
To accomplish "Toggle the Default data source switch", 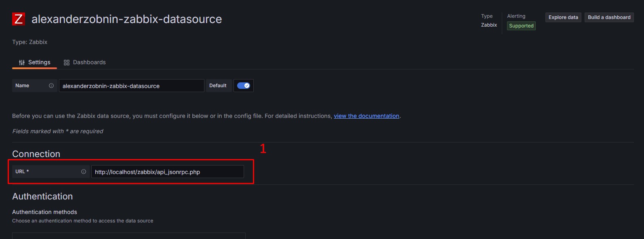I will (x=244, y=86).
